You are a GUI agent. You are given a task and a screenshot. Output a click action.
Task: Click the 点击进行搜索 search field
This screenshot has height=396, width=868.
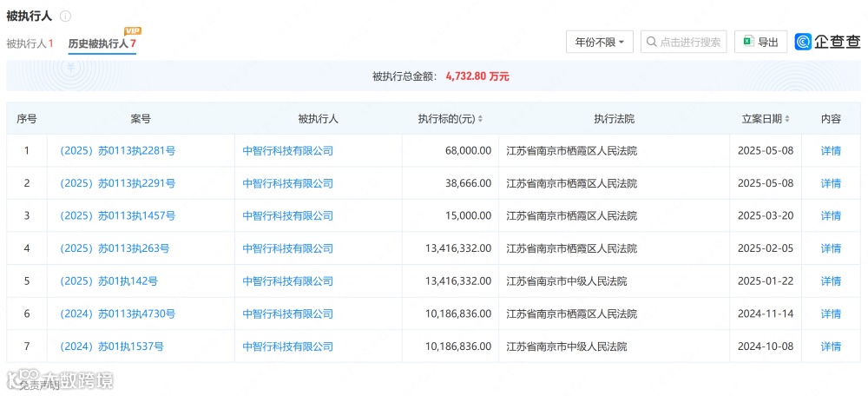(684, 42)
